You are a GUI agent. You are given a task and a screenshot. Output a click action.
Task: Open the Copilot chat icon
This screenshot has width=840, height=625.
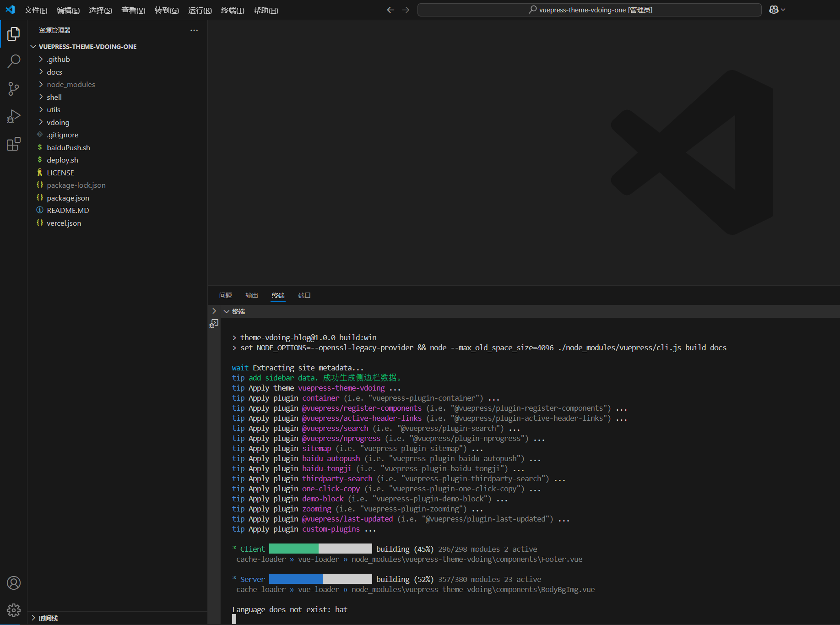tap(774, 10)
